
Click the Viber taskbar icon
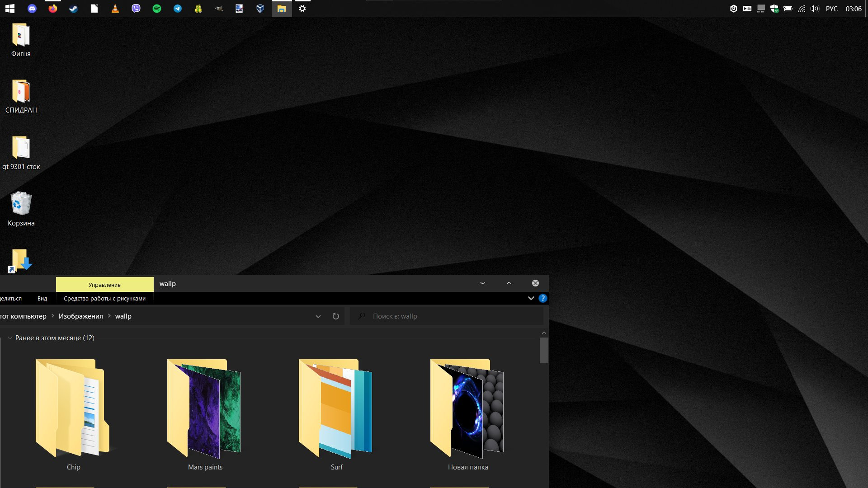click(x=136, y=9)
